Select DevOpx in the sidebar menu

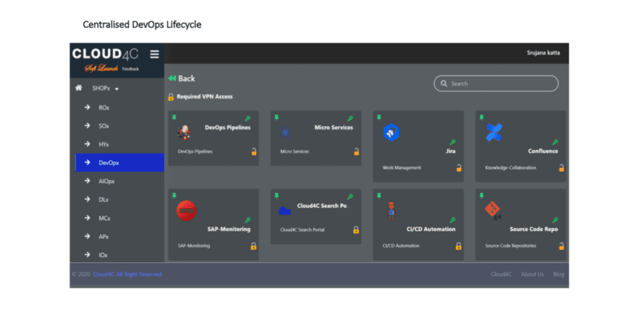tap(108, 163)
